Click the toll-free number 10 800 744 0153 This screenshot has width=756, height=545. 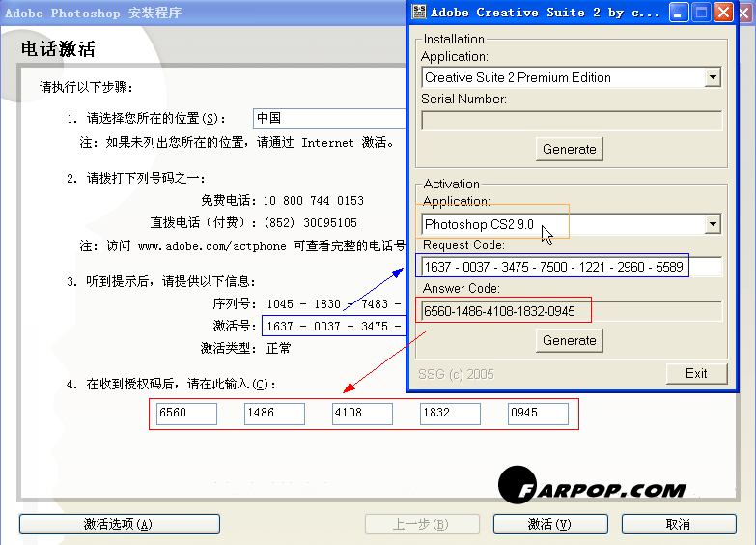[314, 201]
